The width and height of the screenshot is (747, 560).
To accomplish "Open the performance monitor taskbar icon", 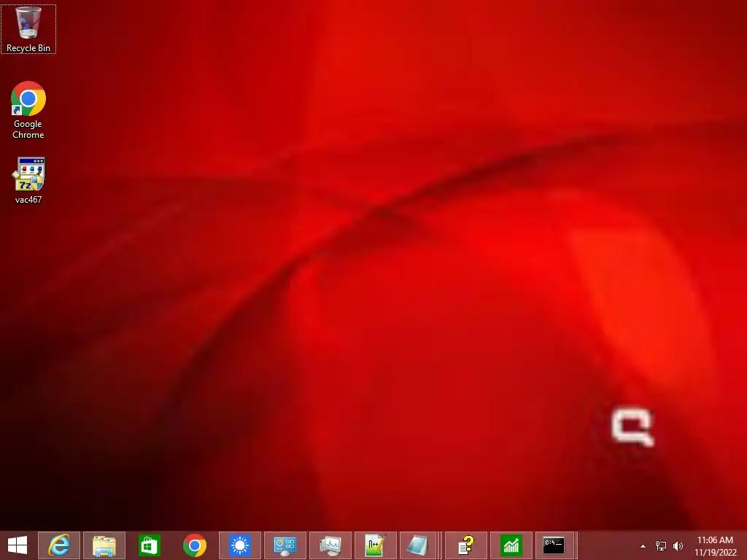I will [x=330, y=545].
